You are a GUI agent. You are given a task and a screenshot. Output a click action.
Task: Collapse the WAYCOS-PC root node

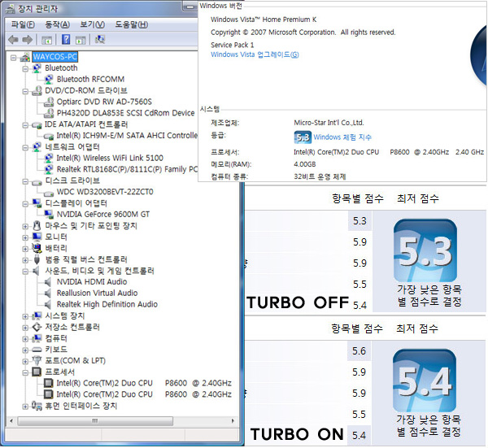click(x=13, y=58)
